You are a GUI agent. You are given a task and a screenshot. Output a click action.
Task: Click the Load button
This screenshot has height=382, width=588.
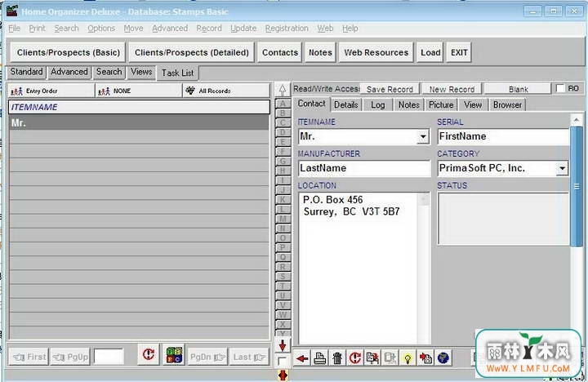[x=430, y=52]
